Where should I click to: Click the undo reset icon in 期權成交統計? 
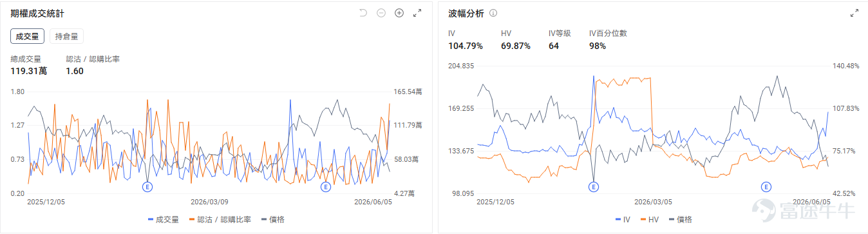tap(363, 13)
